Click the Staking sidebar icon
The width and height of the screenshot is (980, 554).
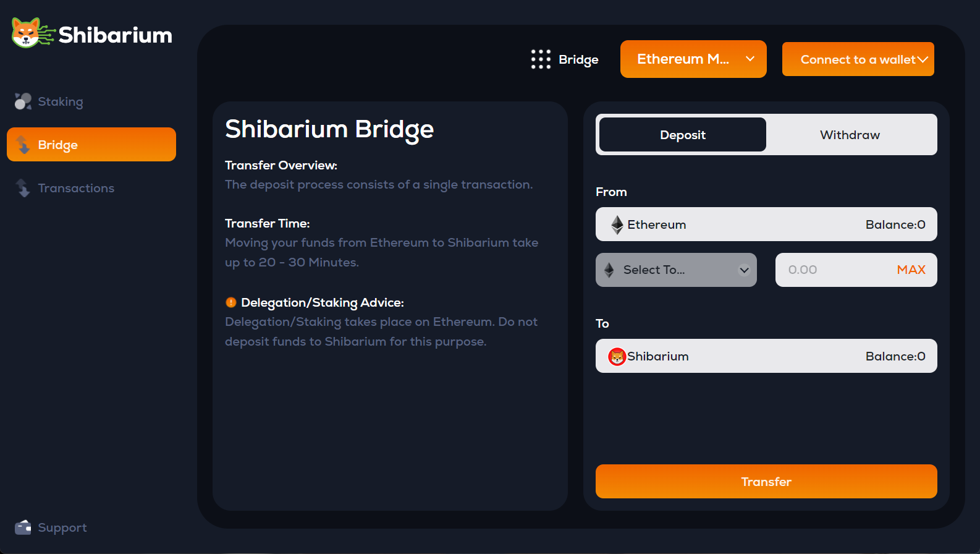[x=23, y=101]
